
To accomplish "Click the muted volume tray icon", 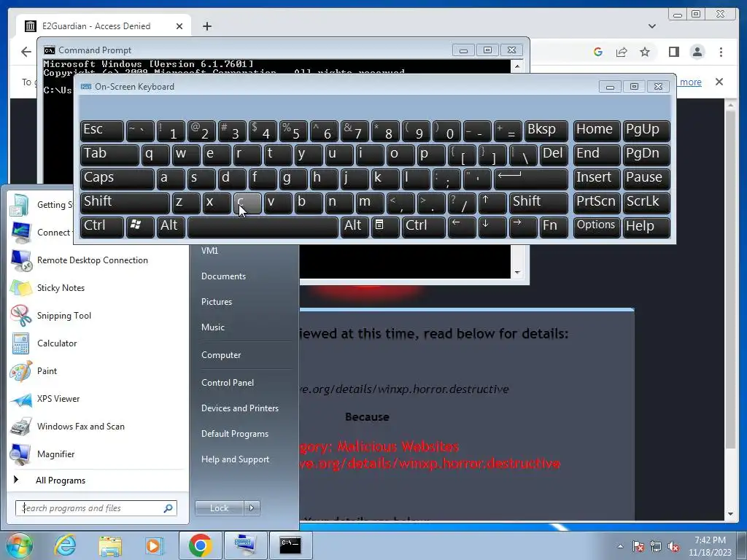I will [x=673, y=547].
